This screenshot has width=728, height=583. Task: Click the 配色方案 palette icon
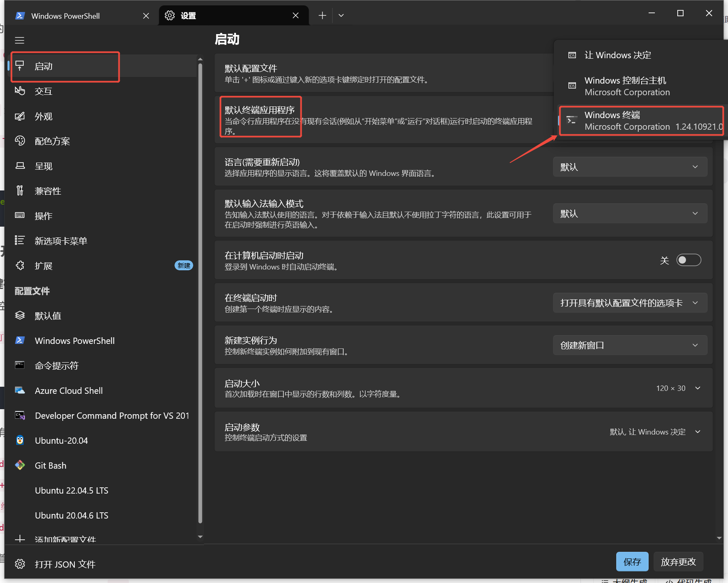[20, 141]
